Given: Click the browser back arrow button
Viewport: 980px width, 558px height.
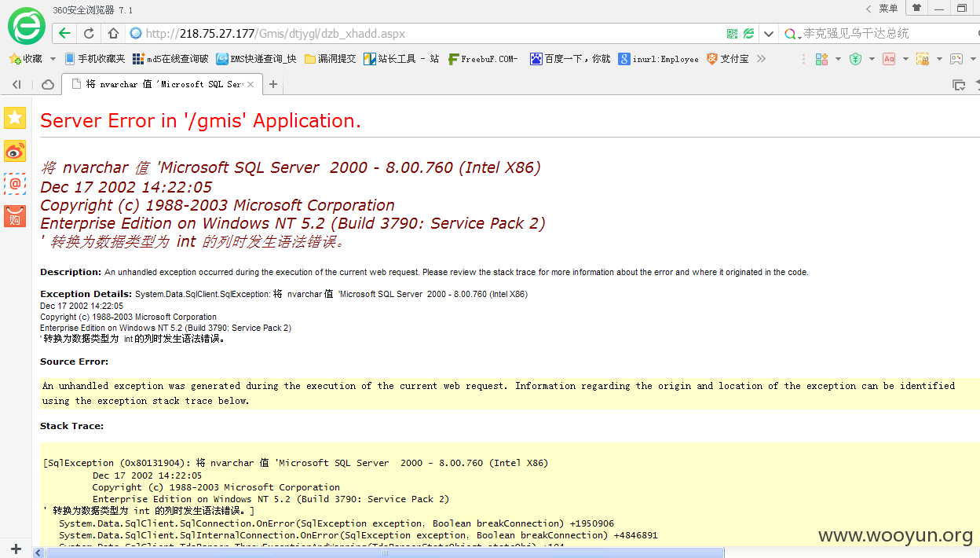Looking at the screenshot, I should point(64,34).
